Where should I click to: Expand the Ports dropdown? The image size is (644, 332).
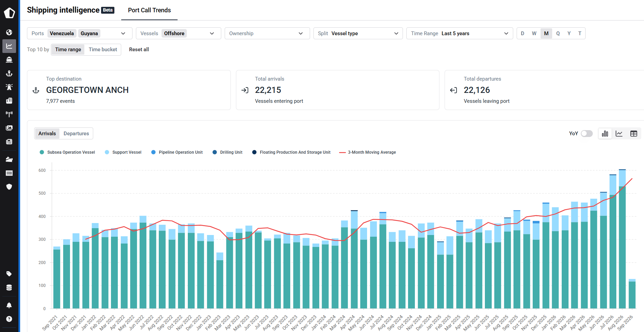(x=80, y=33)
